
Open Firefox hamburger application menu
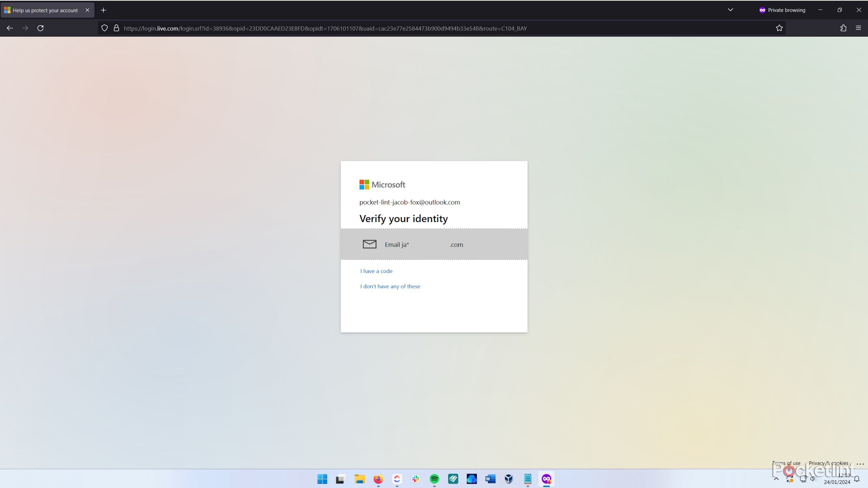click(859, 28)
